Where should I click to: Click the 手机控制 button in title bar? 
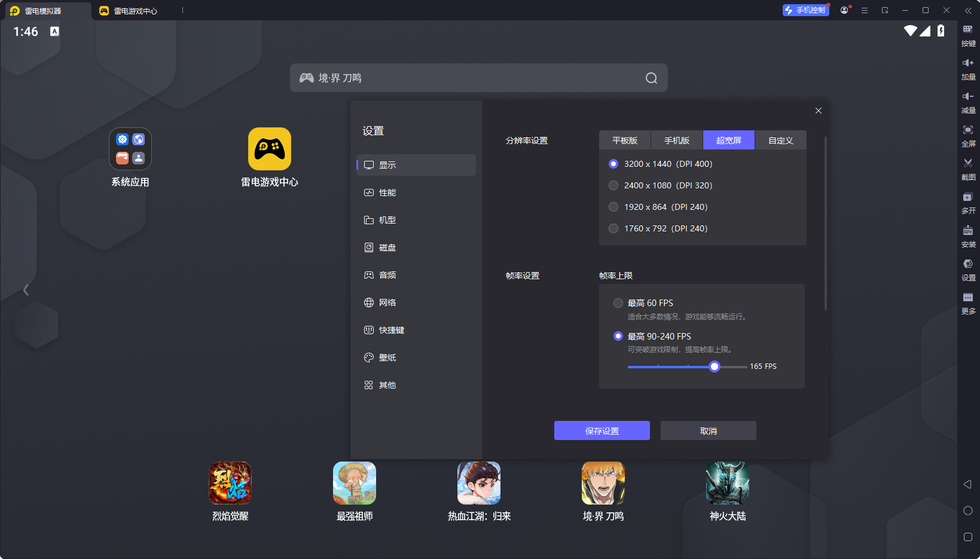[806, 10]
